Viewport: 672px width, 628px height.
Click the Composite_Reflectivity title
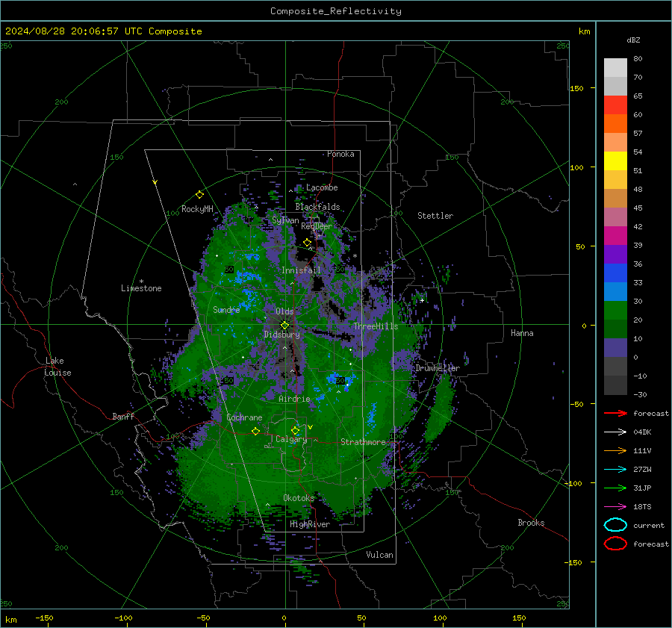[336, 11]
